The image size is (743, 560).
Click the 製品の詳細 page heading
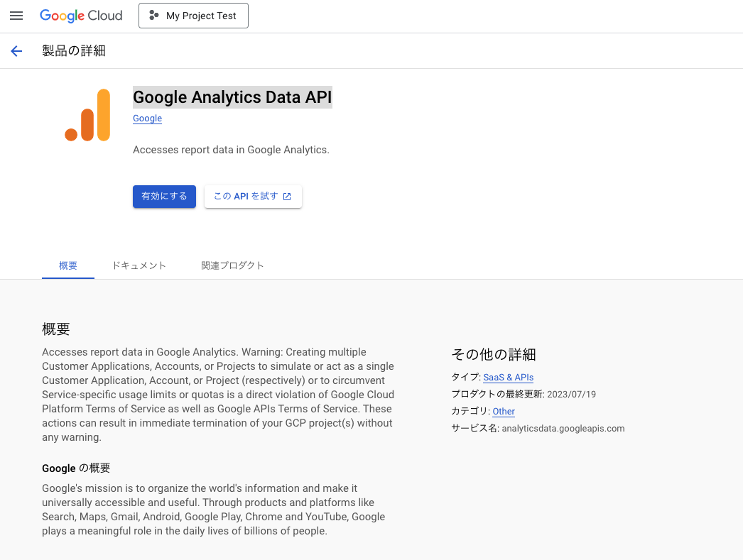(x=74, y=51)
